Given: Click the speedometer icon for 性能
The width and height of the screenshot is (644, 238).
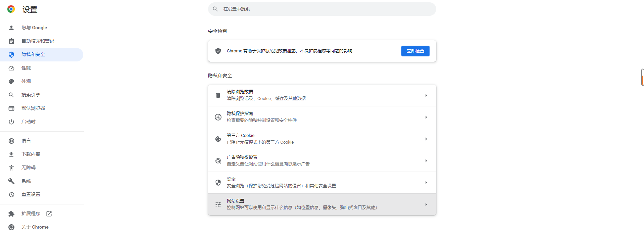Looking at the screenshot, I should 11,68.
